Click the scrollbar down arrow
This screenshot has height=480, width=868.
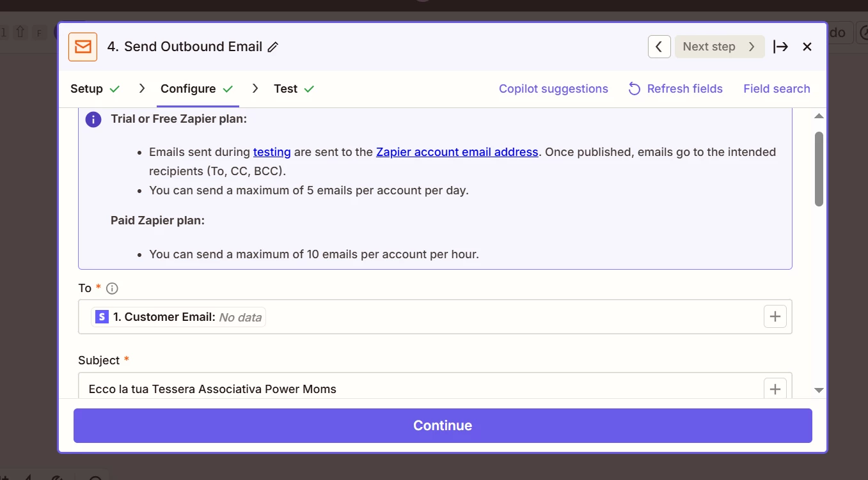tap(819, 390)
